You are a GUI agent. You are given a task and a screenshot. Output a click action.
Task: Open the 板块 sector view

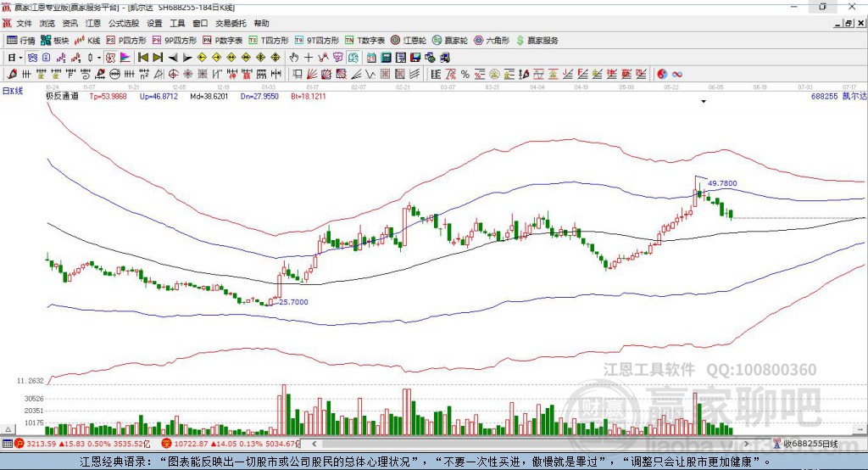[x=55, y=41]
